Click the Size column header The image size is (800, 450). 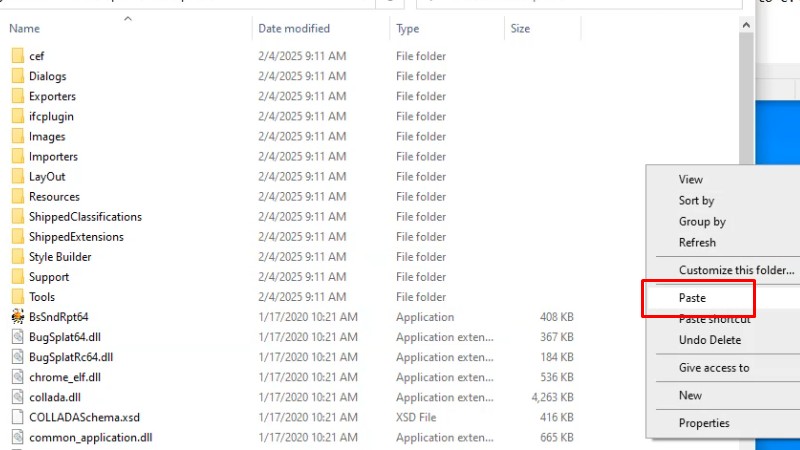point(520,29)
